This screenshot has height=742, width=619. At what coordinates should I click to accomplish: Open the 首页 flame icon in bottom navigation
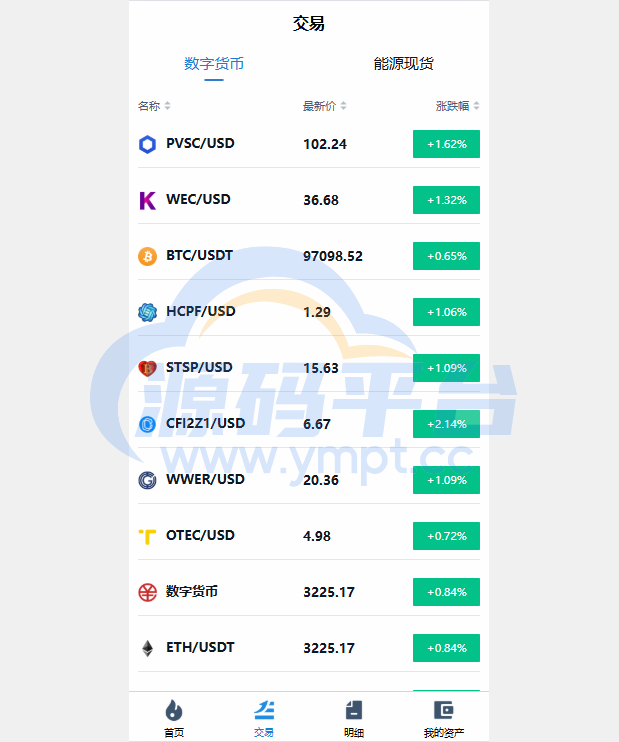174,710
